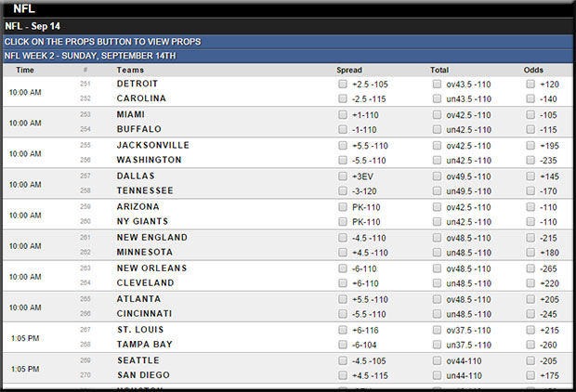The height and width of the screenshot is (392, 576).
Task: Check Carolina -140 moneyline box
Action: point(530,98)
